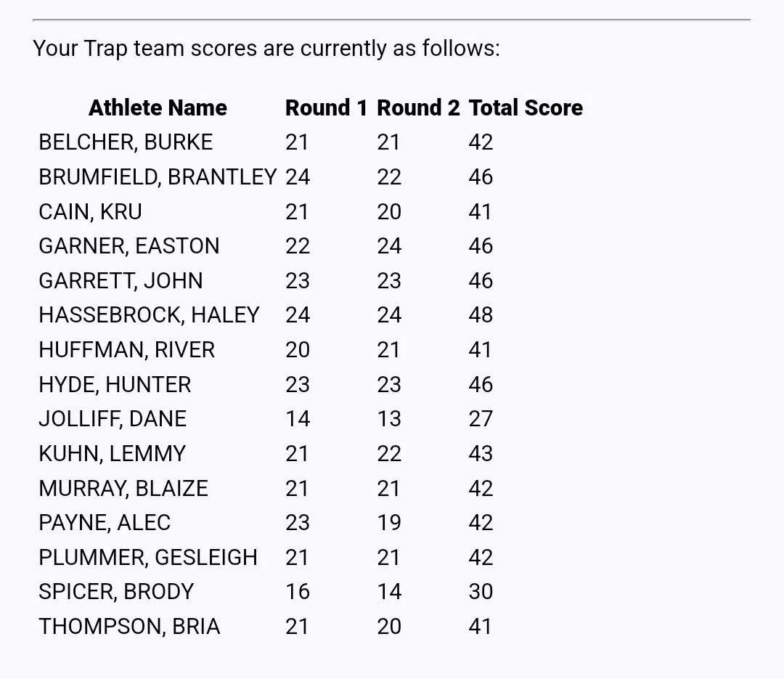
Task: Select the BELCHER, BURKE athlete name
Action: [126, 142]
